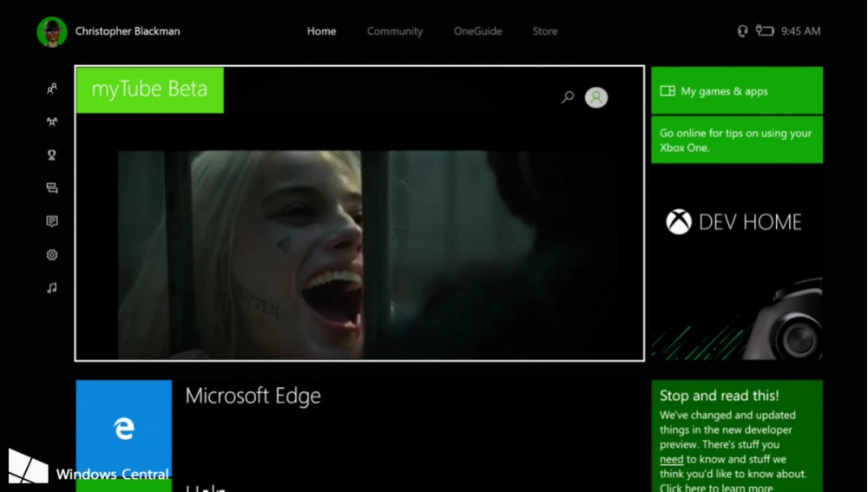Viewport: 868px width, 492px height.
Task: Open Christopher Blackman's profile picture
Action: [52, 32]
